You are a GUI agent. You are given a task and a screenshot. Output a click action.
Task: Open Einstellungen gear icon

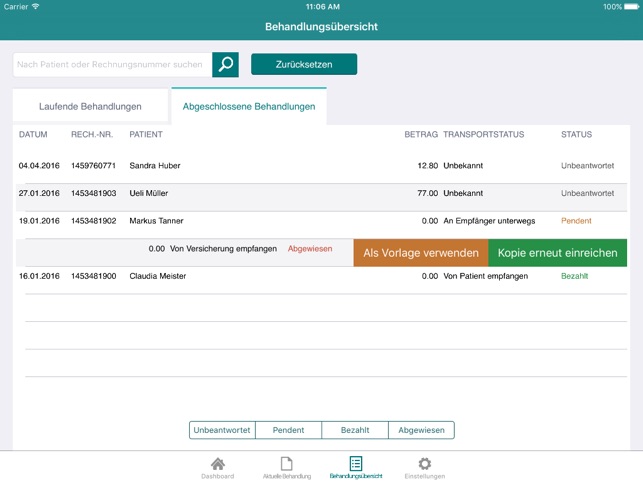(x=424, y=464)
